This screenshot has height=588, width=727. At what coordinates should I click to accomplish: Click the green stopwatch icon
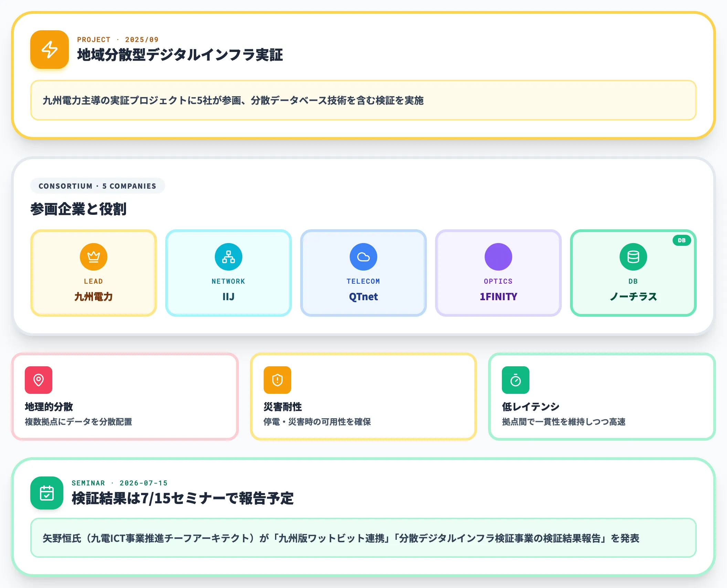[x=516, y=380]
